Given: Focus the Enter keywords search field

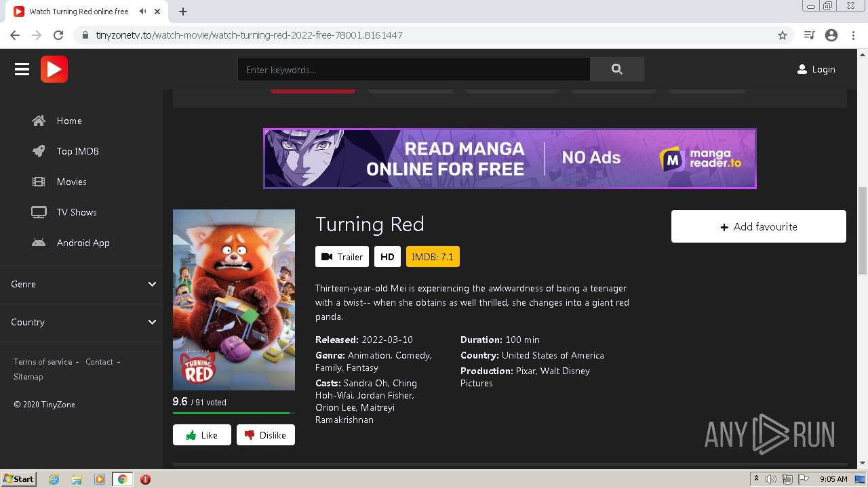Looking at the screenshot, I should point(414,69).
